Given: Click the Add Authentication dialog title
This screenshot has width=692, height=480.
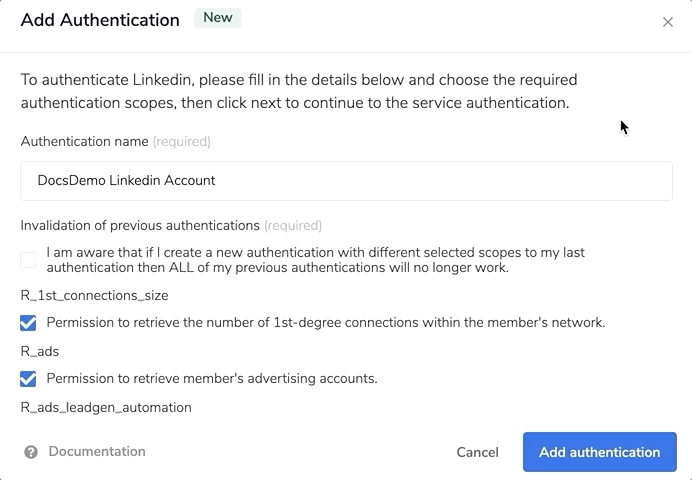Looking at the screenshot, I should point(100,20).
